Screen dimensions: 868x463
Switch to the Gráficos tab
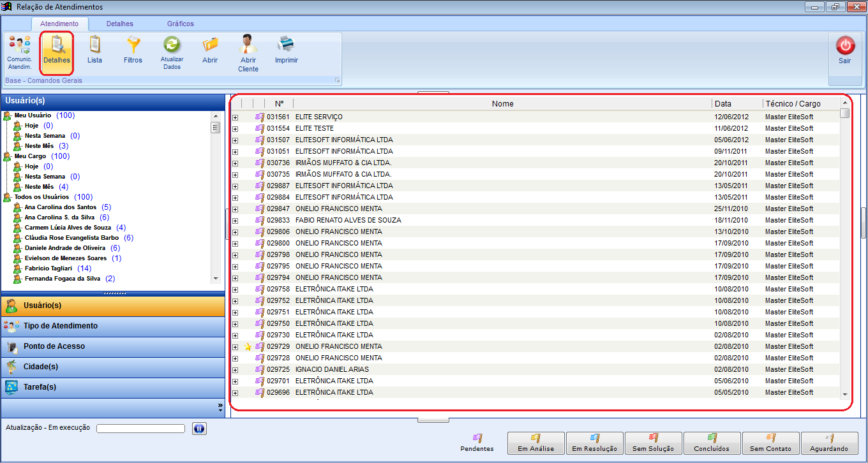181,24
